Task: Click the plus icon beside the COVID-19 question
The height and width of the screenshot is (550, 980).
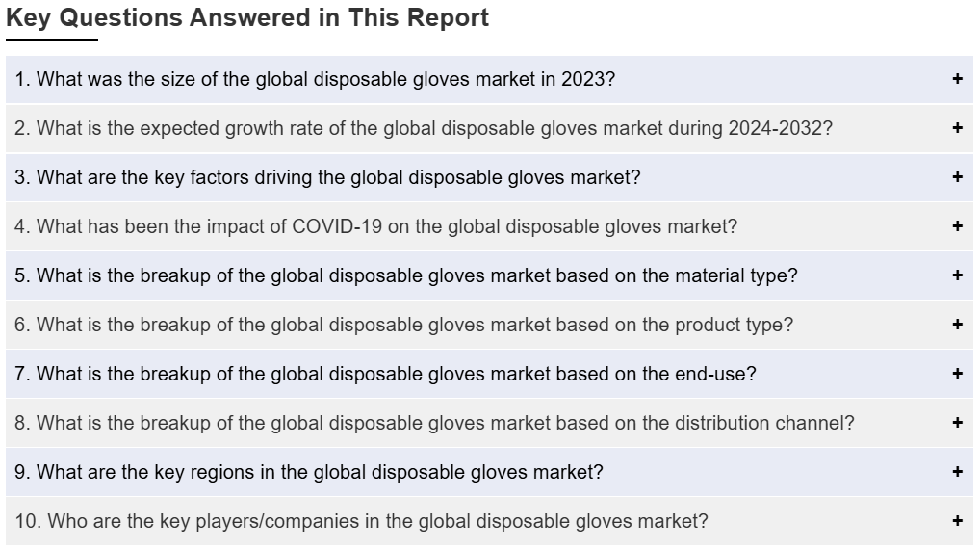Action: pyautogui.click(x=957, y=226)
